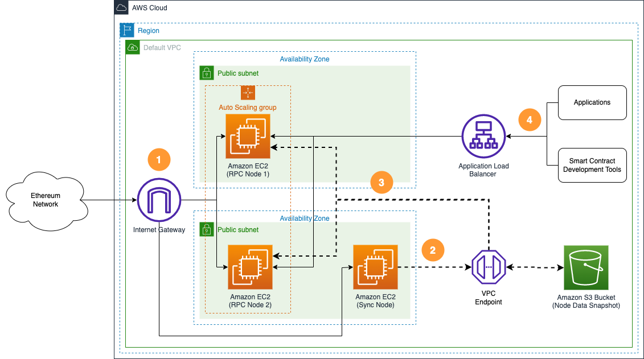Click the orange step 1 marker
The image size is (644, 359).
point(159,160)
